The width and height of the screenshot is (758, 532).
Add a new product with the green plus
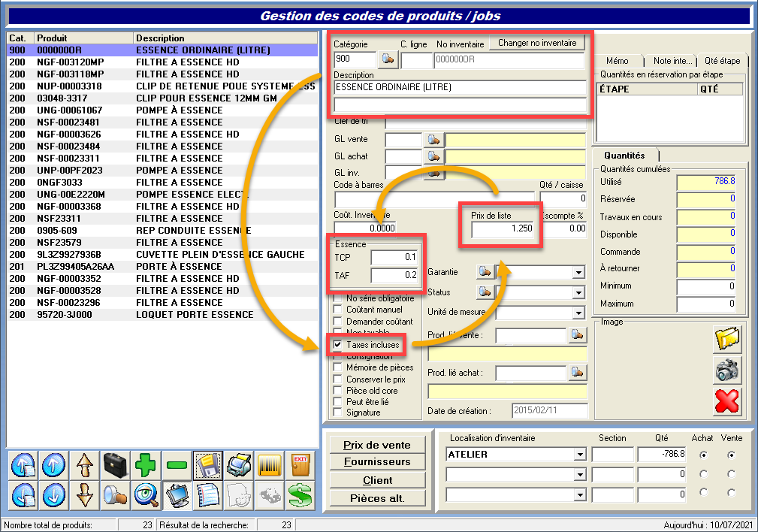click(x=146, y=465)
